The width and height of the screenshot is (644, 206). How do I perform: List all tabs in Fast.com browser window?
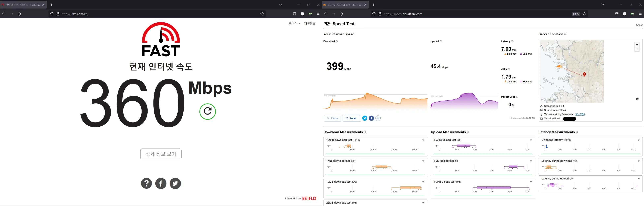(281, 5)
